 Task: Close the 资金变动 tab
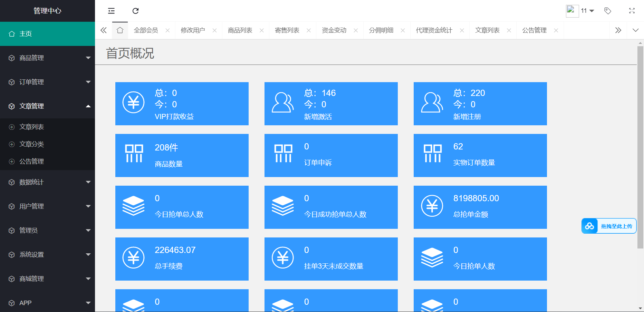[356, 30]
